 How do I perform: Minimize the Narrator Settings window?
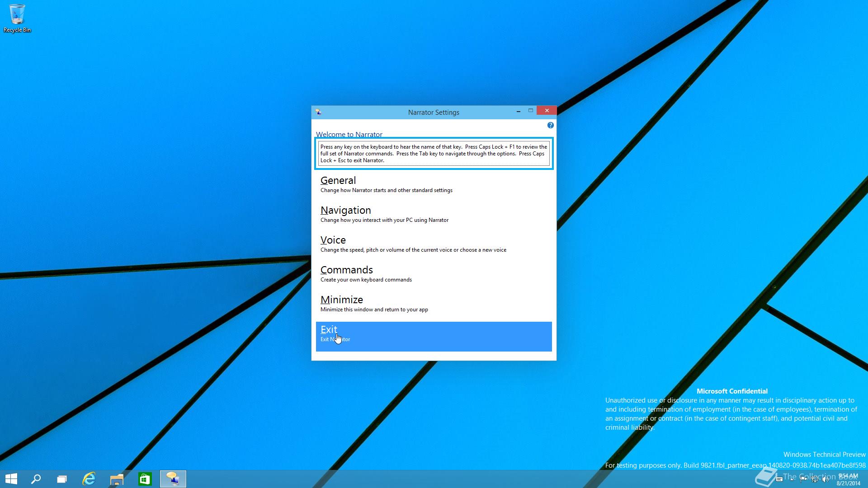[x=518, y=111]
